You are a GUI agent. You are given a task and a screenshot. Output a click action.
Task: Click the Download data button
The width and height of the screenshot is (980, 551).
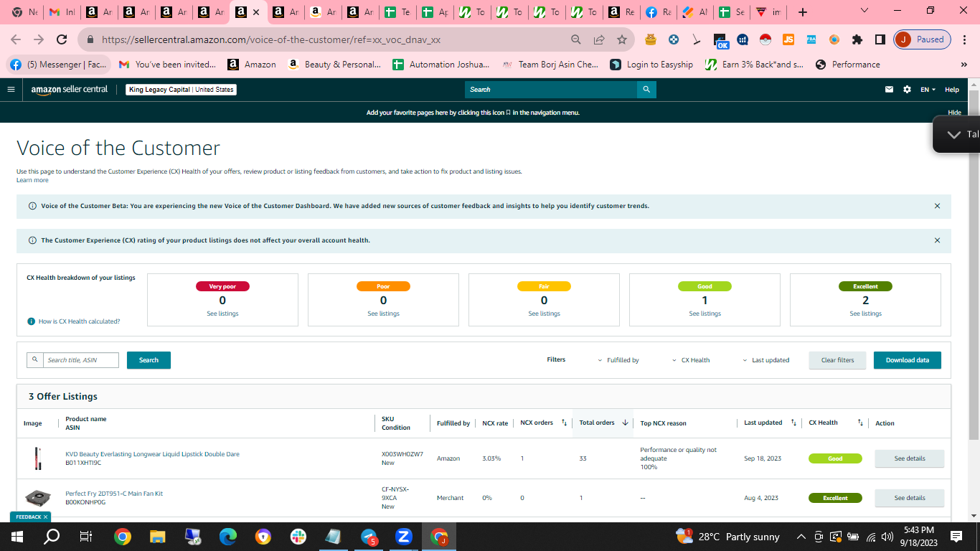(x=908, y=360)
